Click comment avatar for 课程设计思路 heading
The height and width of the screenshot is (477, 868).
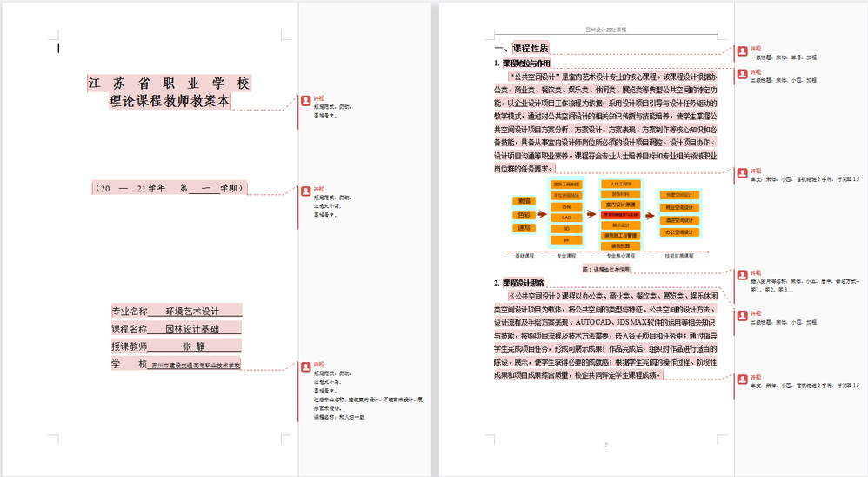coord(742,316)
